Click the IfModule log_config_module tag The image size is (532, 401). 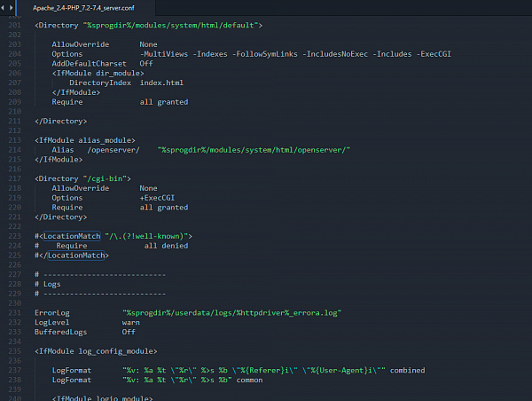[x=96, y=351]
